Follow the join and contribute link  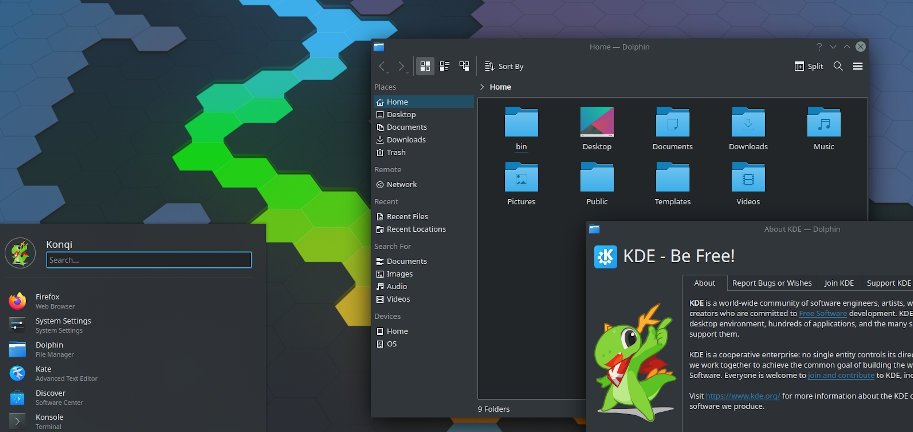[841, 376]
